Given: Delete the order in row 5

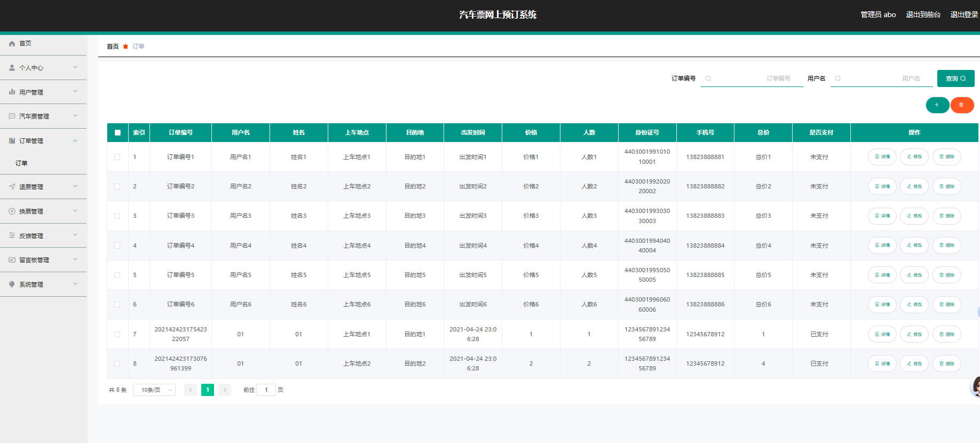Looking at the screenshot, I should click(946, 275).
